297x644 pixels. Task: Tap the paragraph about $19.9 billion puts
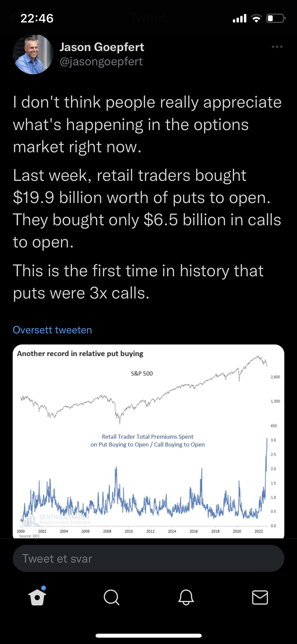pos(147,209)
